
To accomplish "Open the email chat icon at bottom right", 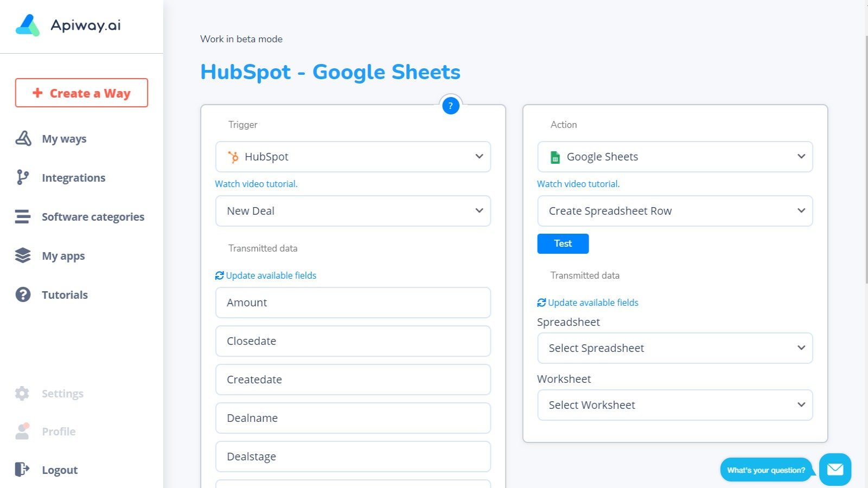I will coord(835,470).
